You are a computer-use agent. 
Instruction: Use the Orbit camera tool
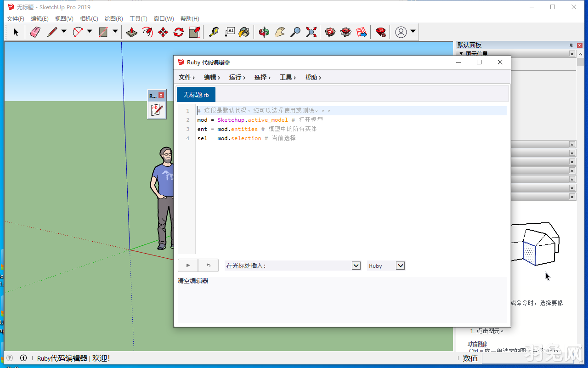point(265,32)
